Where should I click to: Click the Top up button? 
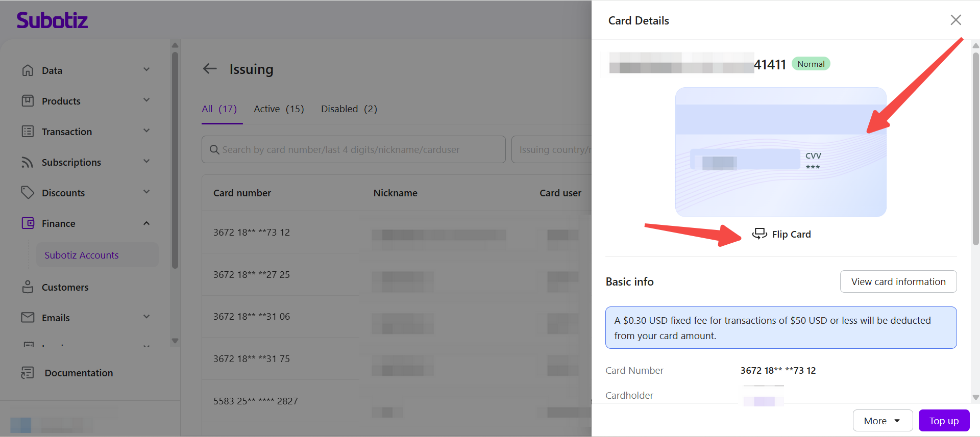tap(944, 421)
